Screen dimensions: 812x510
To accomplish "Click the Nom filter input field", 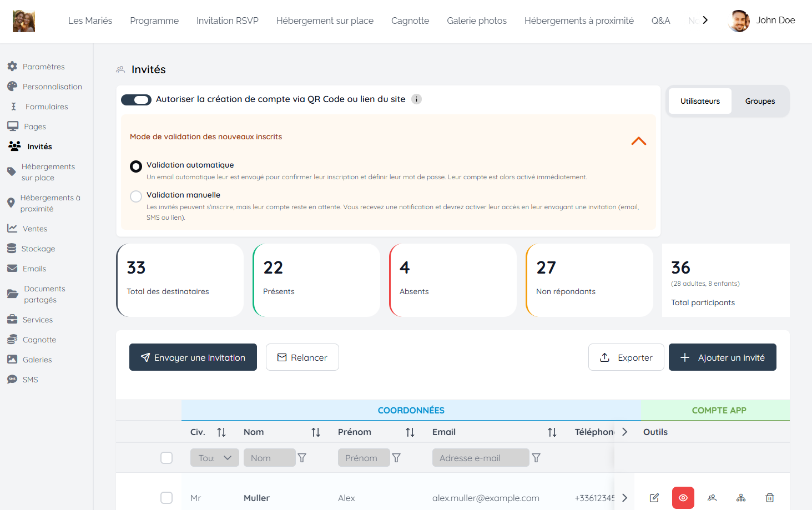I will point(270,458).
